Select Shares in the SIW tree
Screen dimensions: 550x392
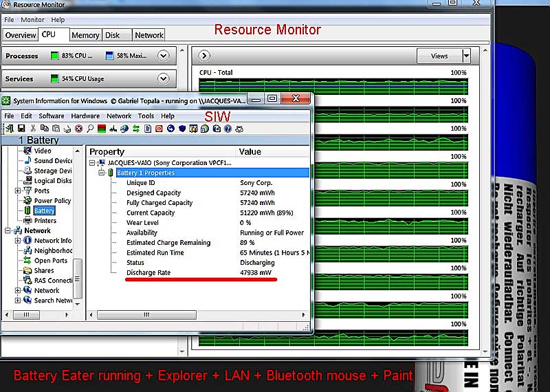[44, 270]
